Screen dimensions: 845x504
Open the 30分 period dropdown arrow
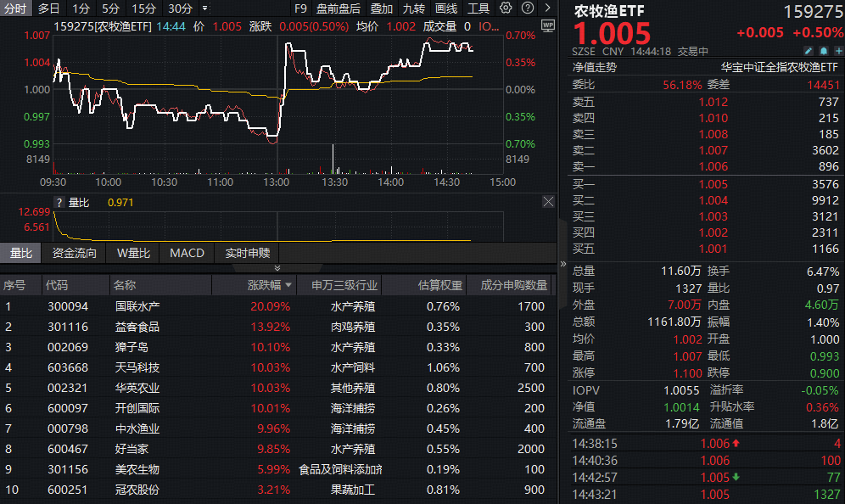pyautogui.click(x=203, y=8)
